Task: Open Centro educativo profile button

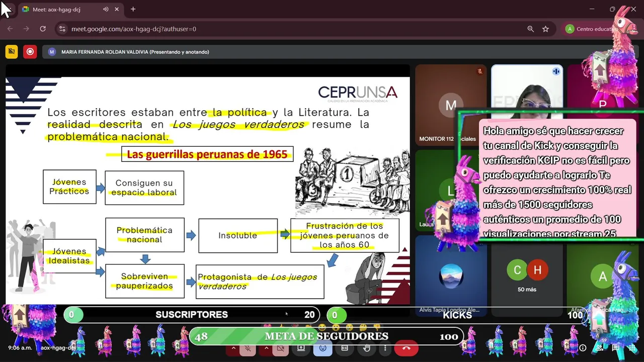Action: [591, 29]
